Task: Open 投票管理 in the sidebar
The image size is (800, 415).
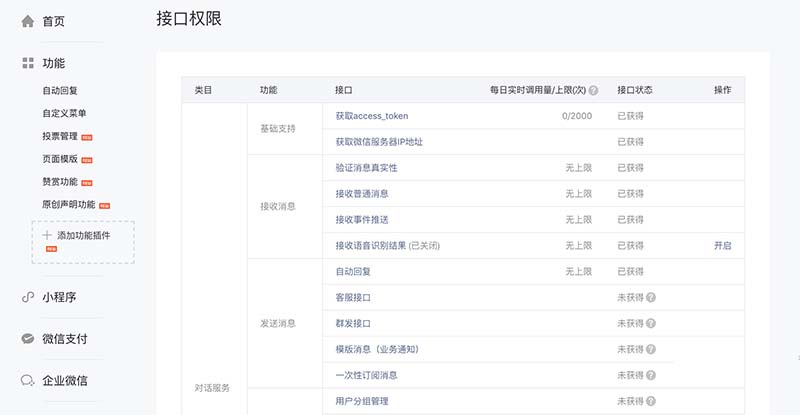Action: pyautogui.click(x=60, y=136)
